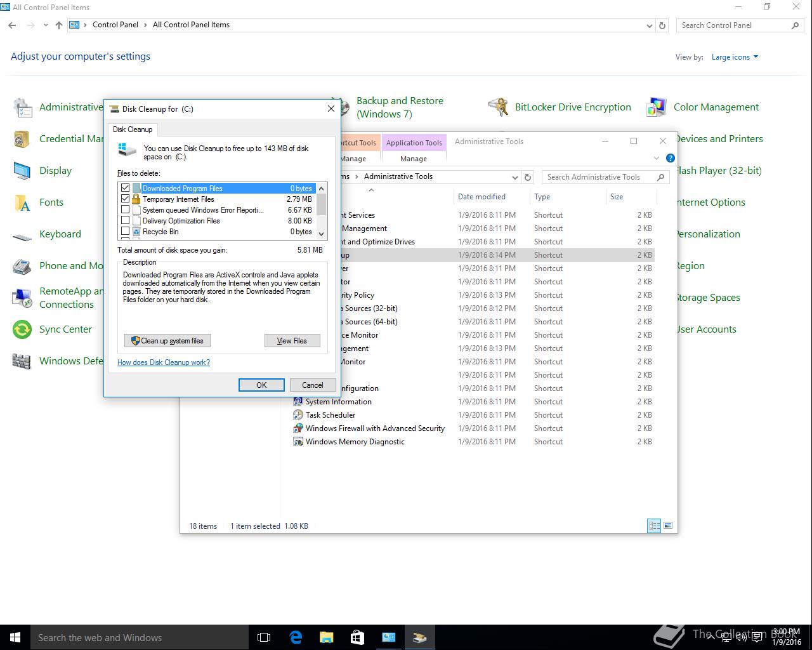Uncheck Downloaded Program Files checkbox
Image resolution: width=812 pixels, height=650 pixels.
point(125,188)
